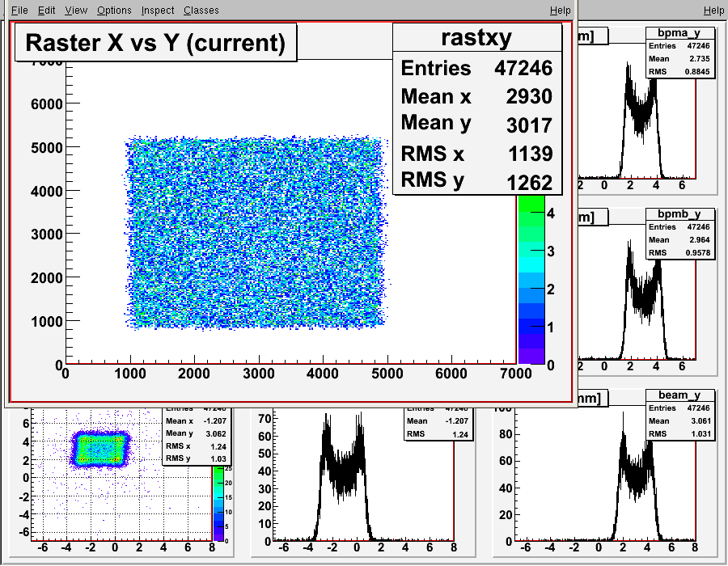The height and width of the screenshot is (566, 728).
Task: Open Help menu in the background window
Action: pos(713,11)
